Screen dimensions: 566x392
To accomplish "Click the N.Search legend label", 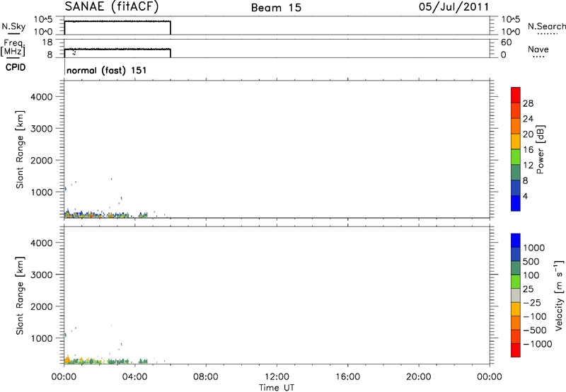I will (x=547, y=26).
